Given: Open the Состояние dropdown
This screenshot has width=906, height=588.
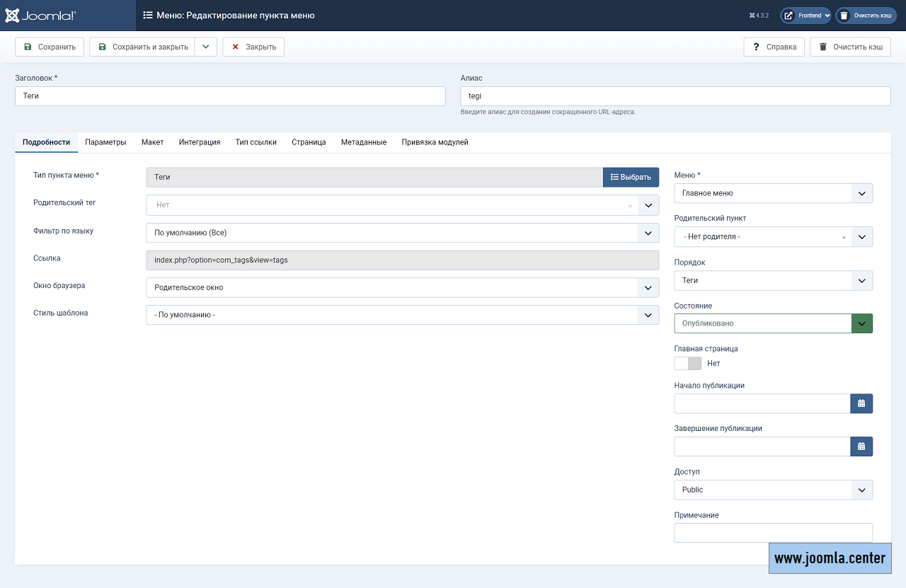Looking at the screenshot, I should (x=773, y=323).
